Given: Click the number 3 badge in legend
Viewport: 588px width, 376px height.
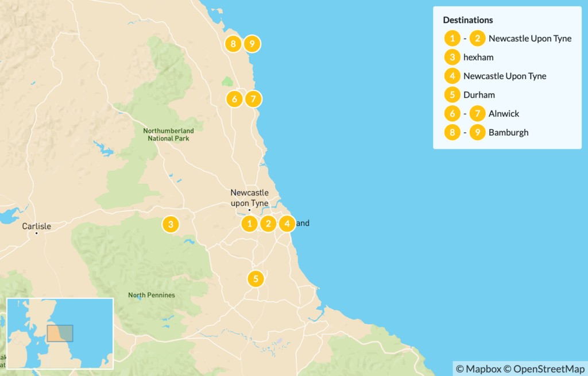Looking at the screenshot, I should [452, 57].
